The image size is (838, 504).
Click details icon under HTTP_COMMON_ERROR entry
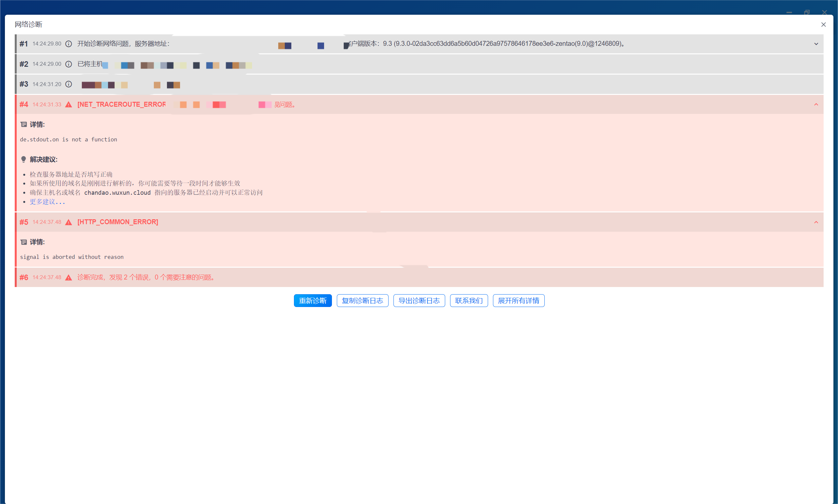[x=24, y=242]
